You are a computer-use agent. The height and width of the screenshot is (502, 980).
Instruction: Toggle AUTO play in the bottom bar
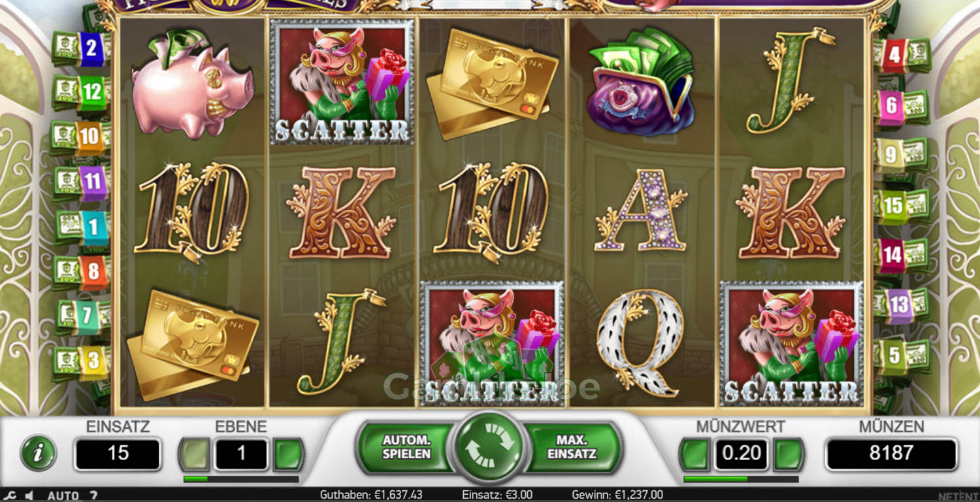[63, 495]
